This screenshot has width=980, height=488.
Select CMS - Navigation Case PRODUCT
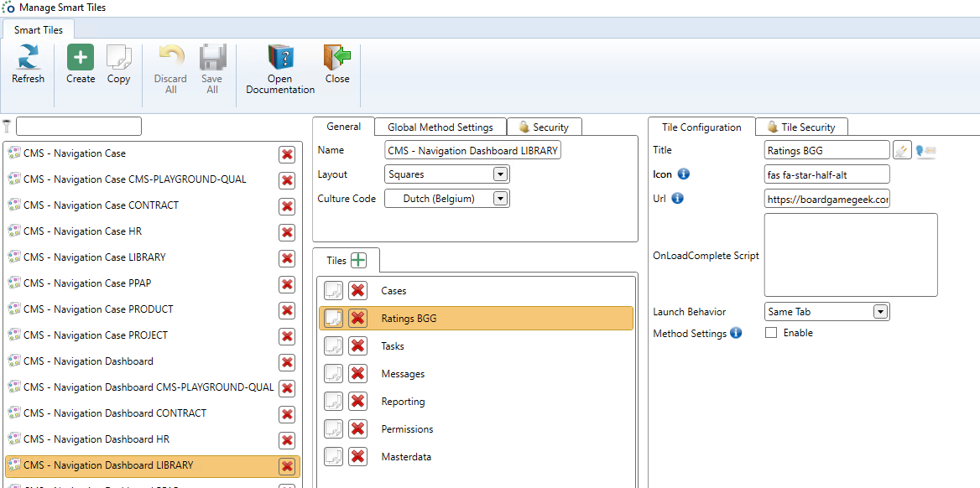tap(99, 309)
